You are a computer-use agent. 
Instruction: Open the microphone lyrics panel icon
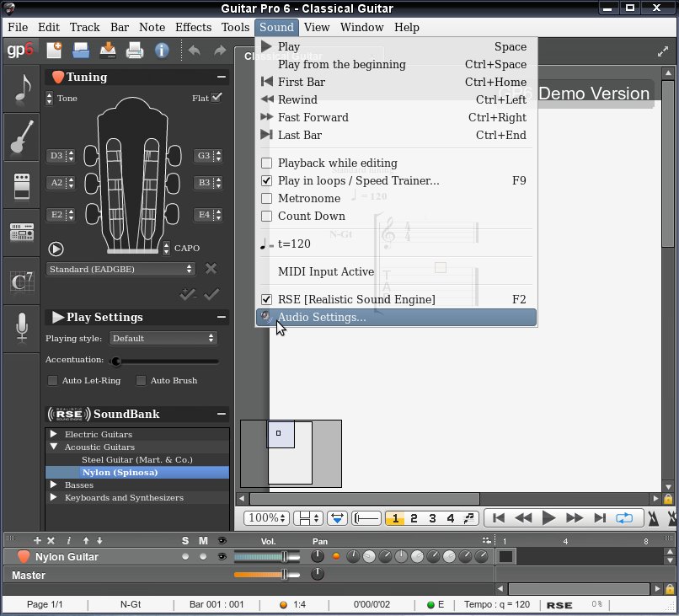tap(22, 329)
